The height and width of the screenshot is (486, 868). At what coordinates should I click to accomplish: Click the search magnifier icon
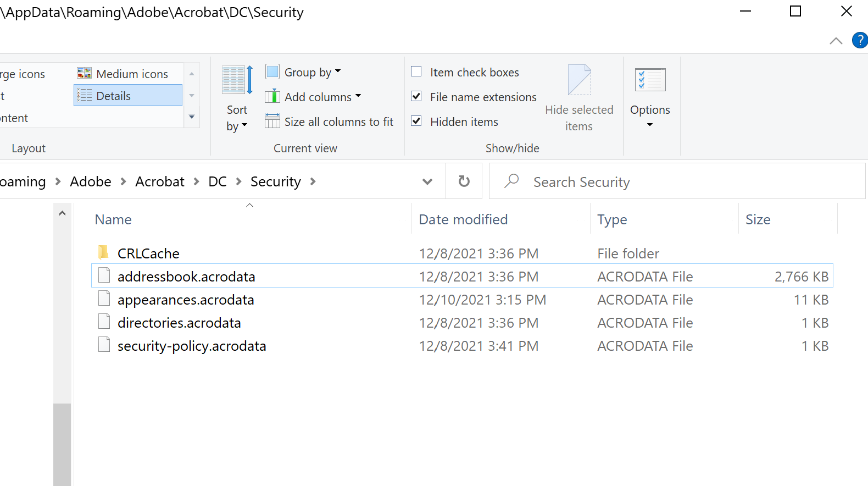click(512, 181)
